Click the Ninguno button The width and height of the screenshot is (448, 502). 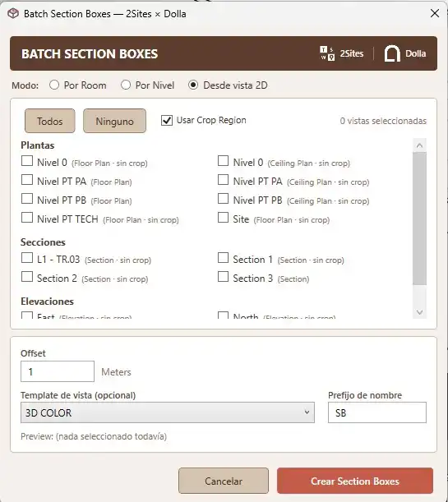click(x=114, y=121)
